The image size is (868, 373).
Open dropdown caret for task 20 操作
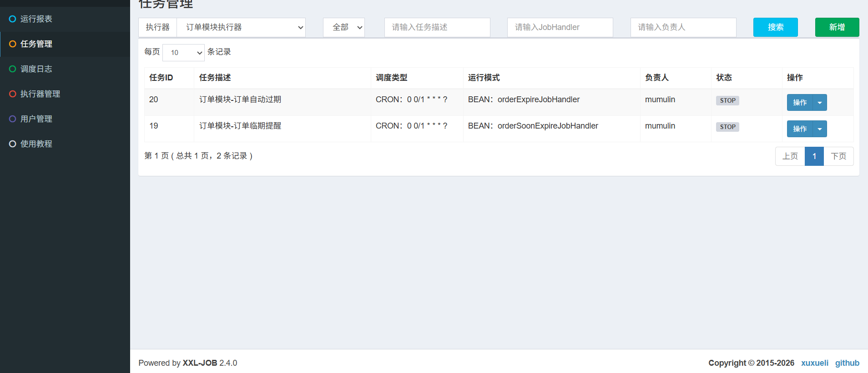(x=820, y=103)
